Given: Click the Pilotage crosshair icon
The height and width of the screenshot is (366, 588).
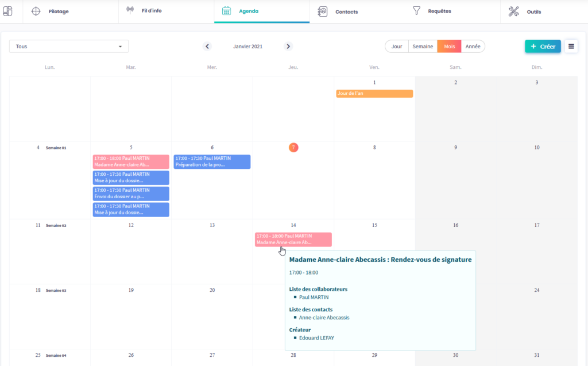Looking at the screenshot, I should [36, 11].
